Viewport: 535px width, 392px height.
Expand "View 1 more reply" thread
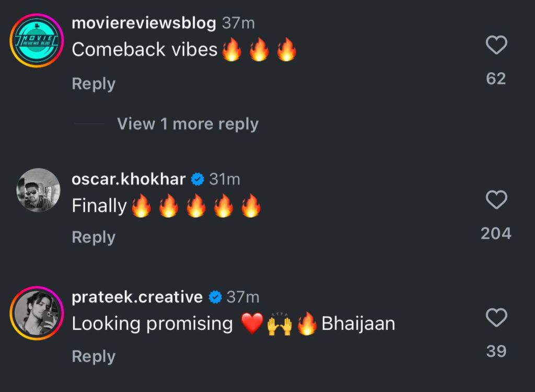coord(188,123)
